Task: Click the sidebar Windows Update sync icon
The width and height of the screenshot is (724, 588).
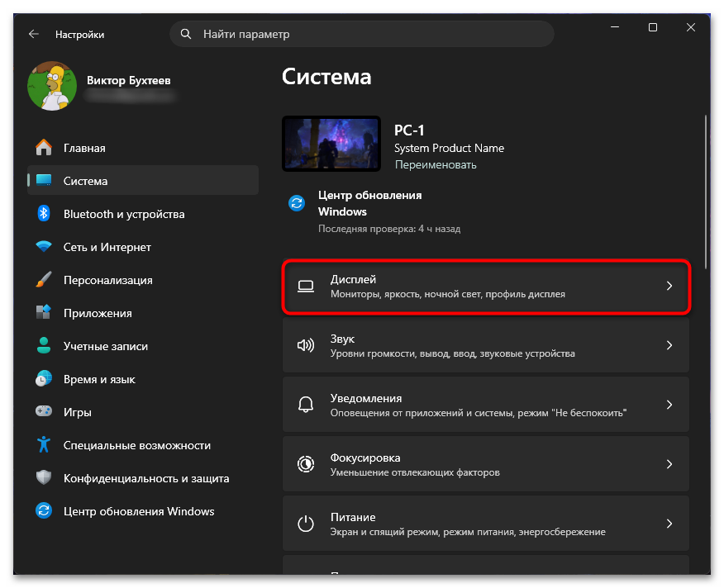Action: (x=44, y=510)
